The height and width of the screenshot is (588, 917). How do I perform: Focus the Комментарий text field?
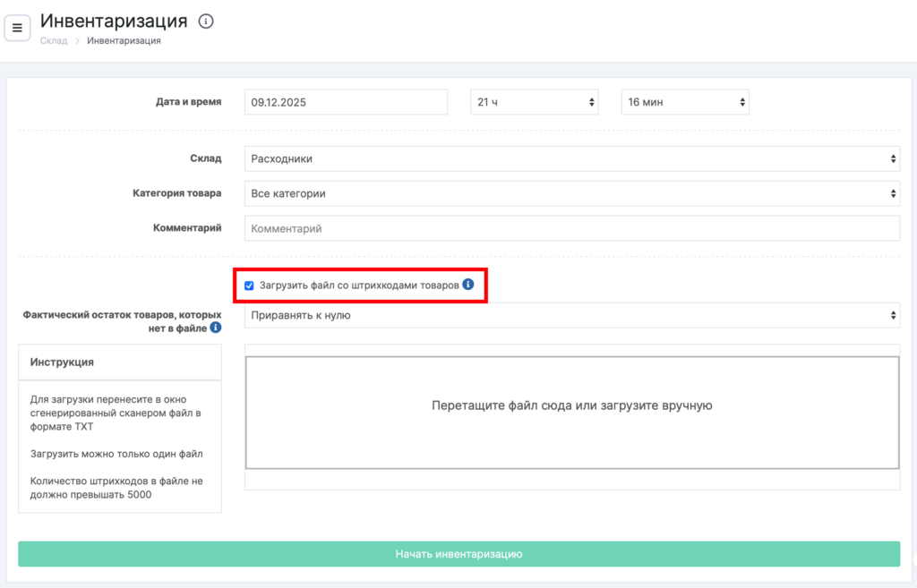pos(571,228)
